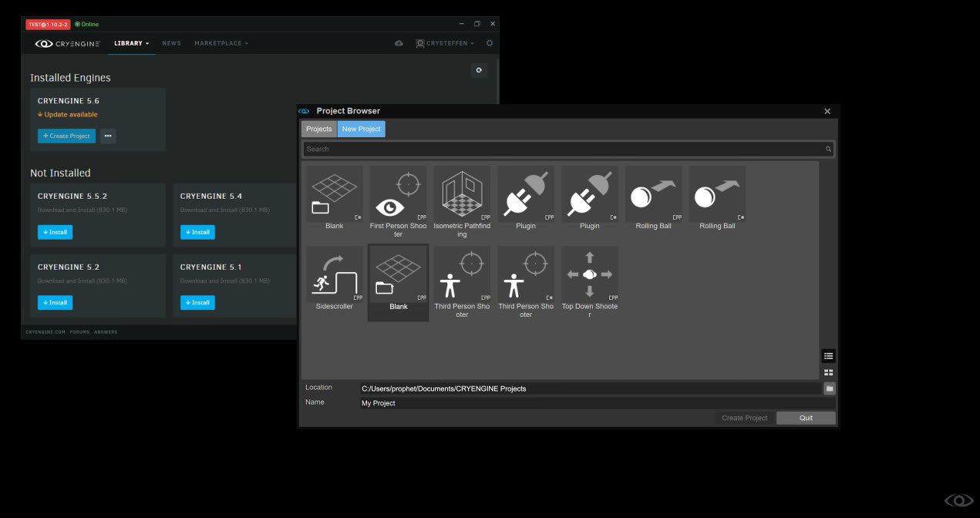980x518 pixels.
Task: Click the project Location path field
Action: pyautogui.click(x=591, y=388)
